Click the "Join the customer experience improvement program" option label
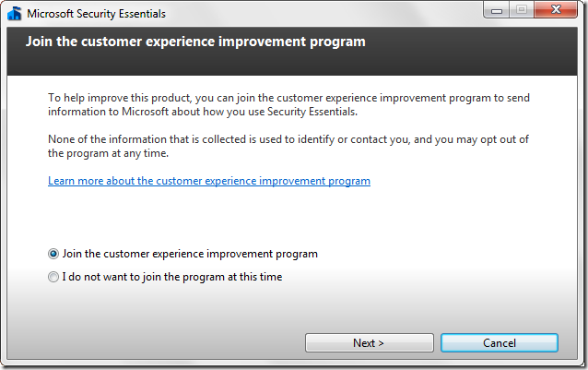Screen dimensions: 588x370 [190, 254]
